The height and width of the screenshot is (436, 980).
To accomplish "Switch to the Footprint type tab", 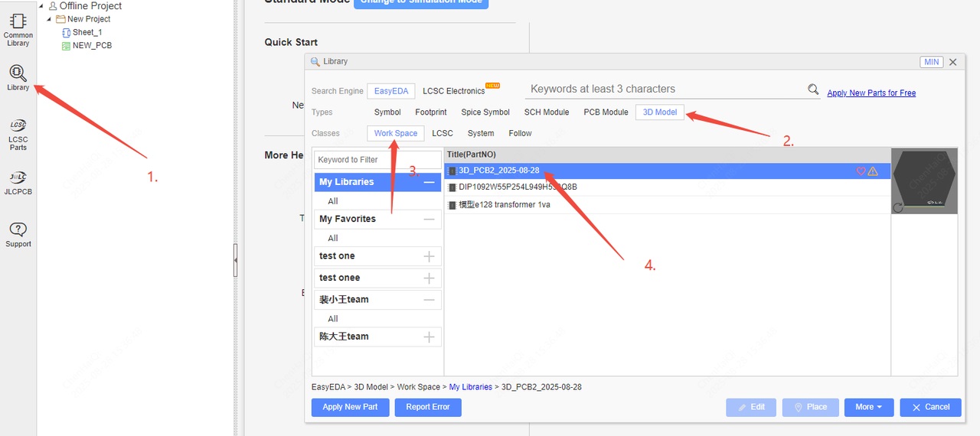I will [430, 112].
